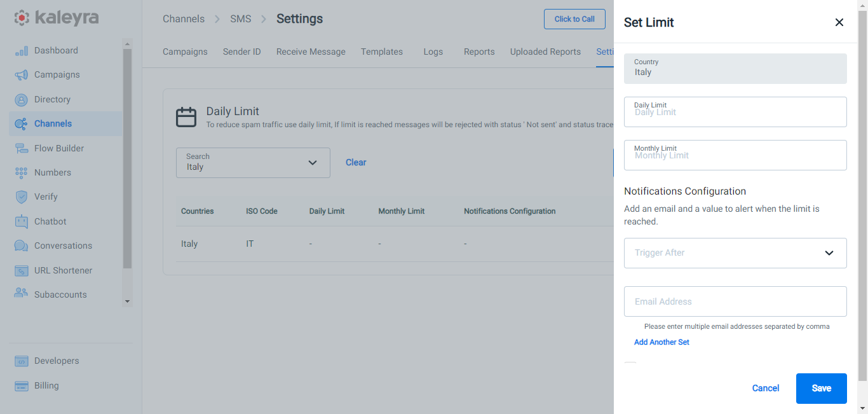Switch to the Uploaded Reports tab
868x414 pixels.
[545, 52]
